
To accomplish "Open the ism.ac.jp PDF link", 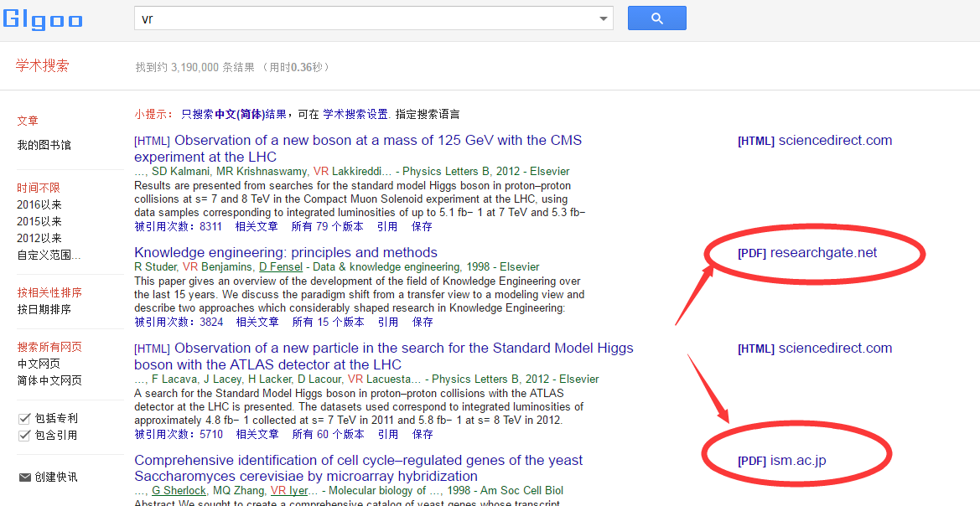I will [x=797, y=461].
